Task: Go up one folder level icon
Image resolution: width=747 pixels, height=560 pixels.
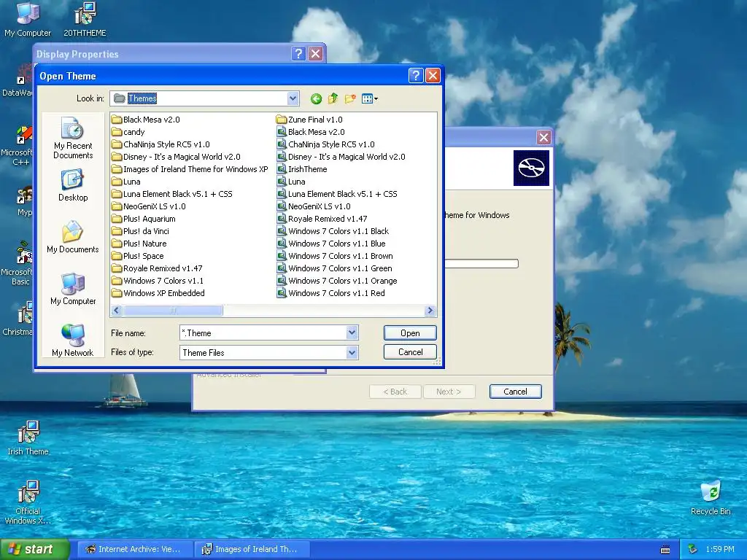Action: [333, 98]
